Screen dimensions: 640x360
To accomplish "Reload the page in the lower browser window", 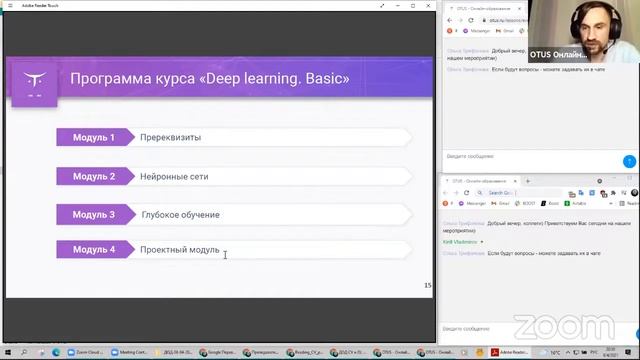I will pyautogui.click(x=467, y=193).
